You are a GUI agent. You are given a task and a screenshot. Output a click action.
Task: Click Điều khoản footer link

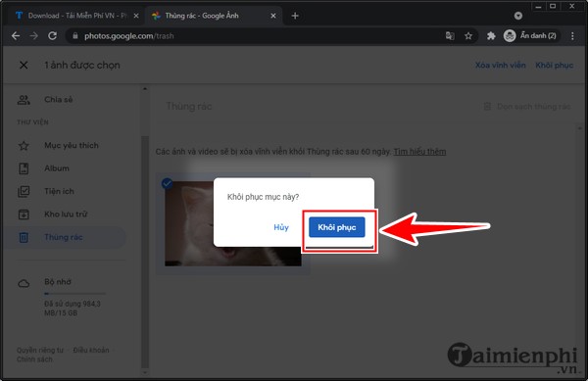(x=91, y=351)
